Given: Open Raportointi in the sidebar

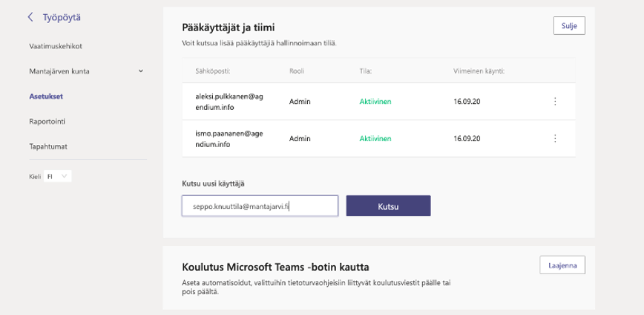Looking at the screenshot, I should click(x=47, y=122).
